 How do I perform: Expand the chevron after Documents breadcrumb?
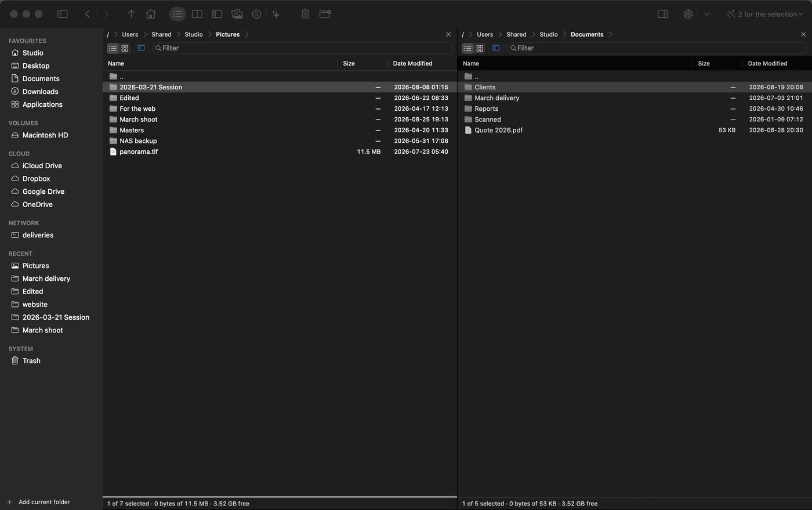[x=610, y=34]
